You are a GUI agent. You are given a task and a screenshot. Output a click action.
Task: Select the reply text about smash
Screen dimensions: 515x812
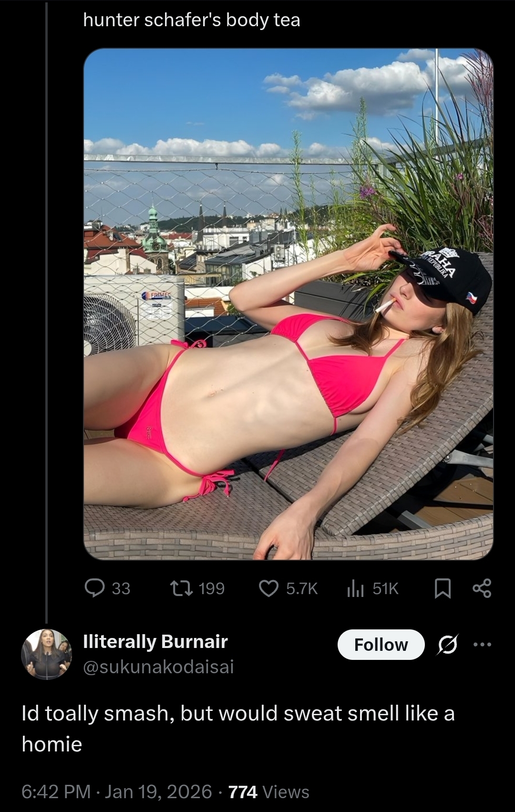coord(238,729)
